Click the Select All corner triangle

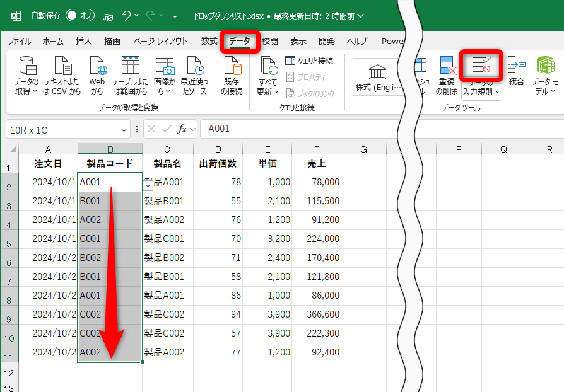pos(13,149)
